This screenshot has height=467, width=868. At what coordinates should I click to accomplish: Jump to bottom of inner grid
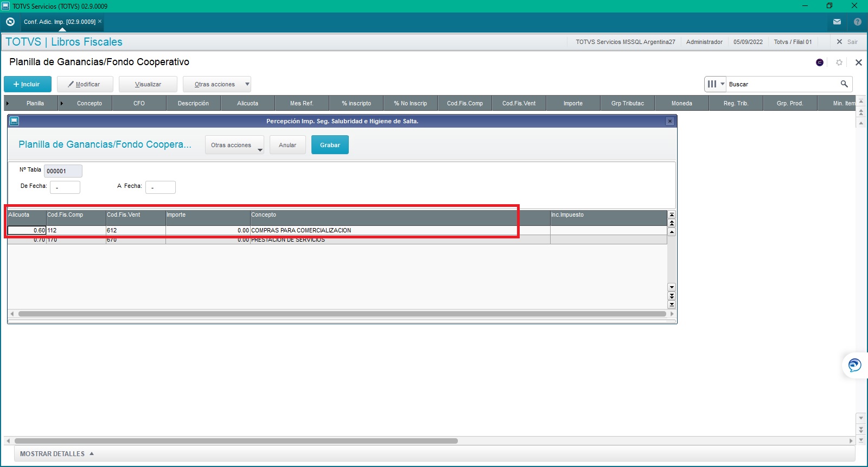point(672,304)
